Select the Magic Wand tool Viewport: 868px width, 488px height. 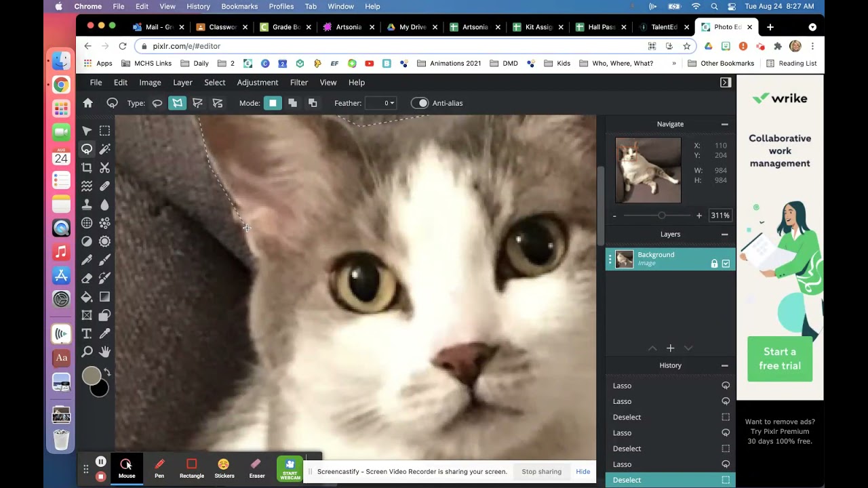104,149
